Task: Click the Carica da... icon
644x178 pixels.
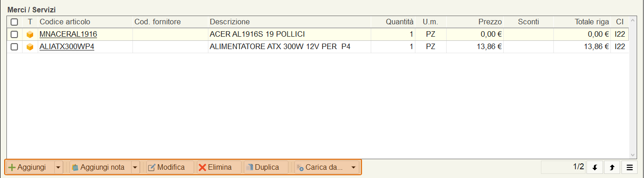Action: click(299, 167)
